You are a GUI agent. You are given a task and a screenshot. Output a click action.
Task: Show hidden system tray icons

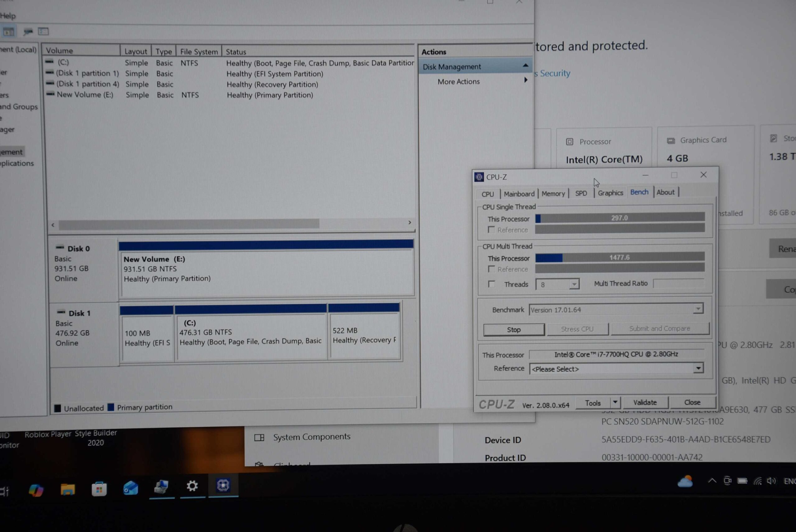712,481
